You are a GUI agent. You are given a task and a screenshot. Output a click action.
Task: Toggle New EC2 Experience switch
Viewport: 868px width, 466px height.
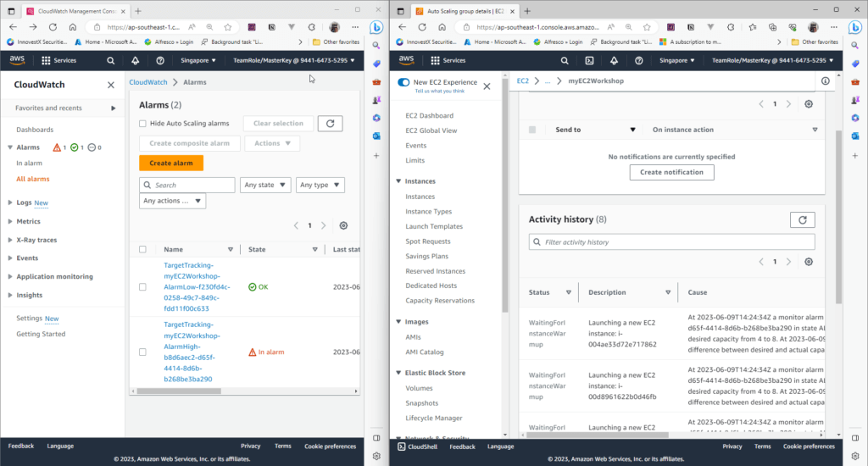point(403,82)
